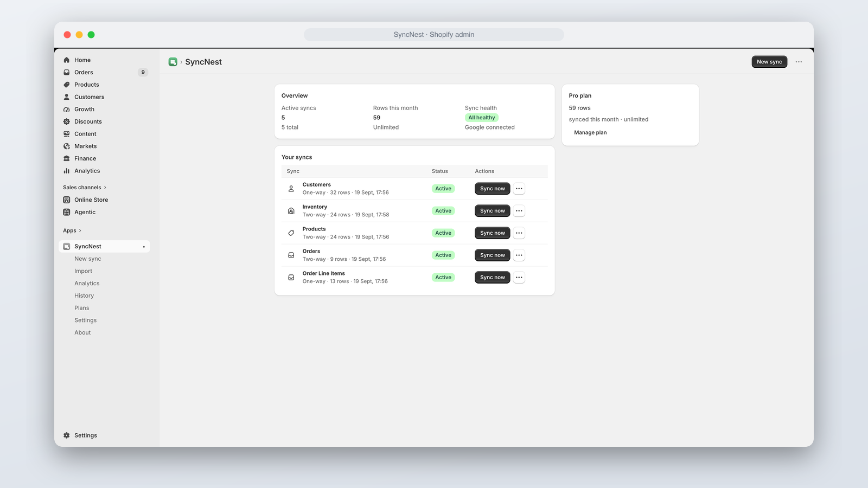The image size is (868, 488).
Task: Click the Inventory sync warehouse icon
Action: pos(291,211)
